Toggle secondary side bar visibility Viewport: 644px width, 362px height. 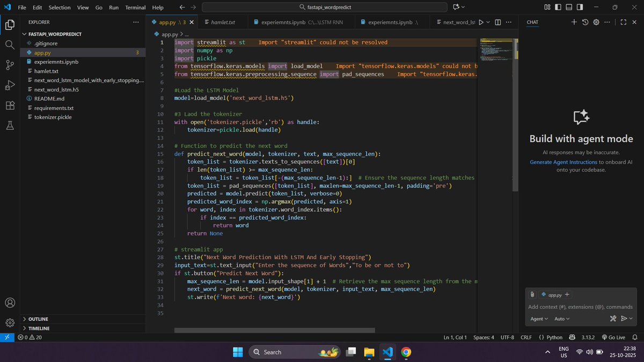(580, 8)
